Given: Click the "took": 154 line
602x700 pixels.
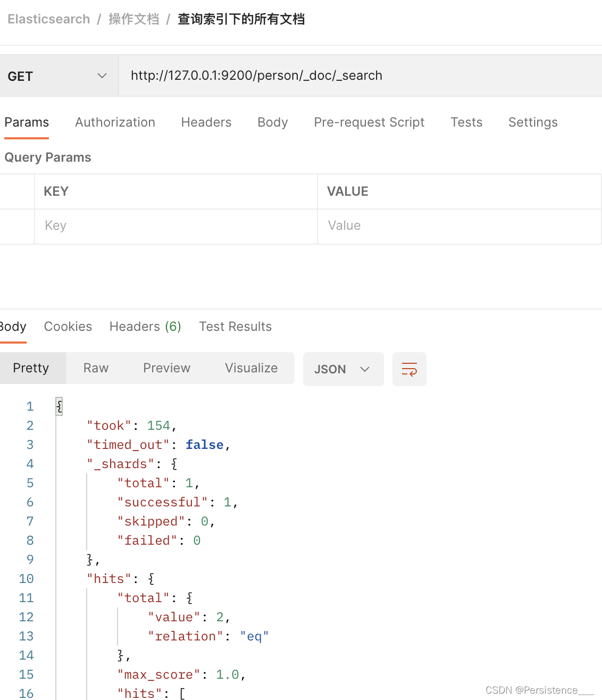Looking at the screenshot, I should coord(132,426).
